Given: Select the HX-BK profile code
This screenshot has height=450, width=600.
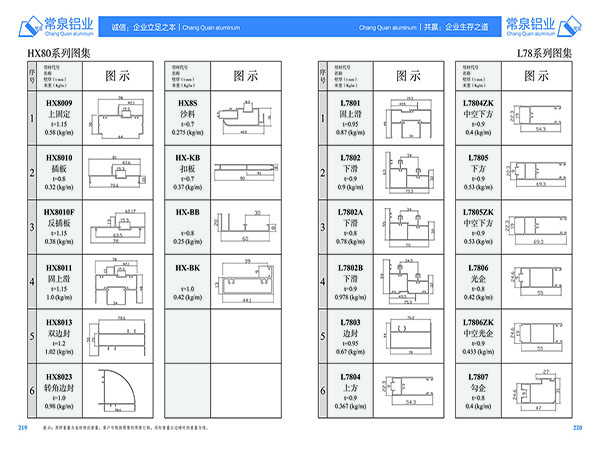Looking at the screenshot, I should (188, 268).
